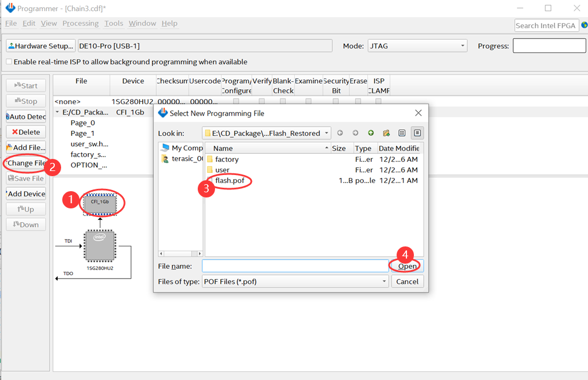Go to parent directory in file dialog
588x380 pixels.
(371, 133)
